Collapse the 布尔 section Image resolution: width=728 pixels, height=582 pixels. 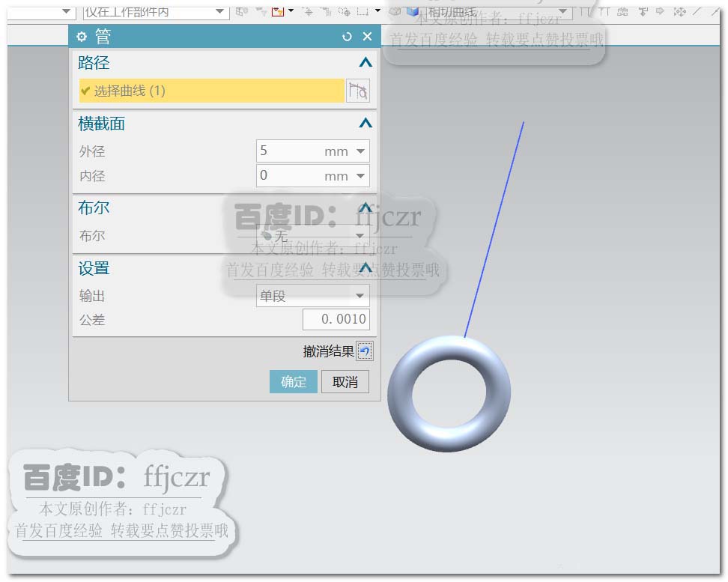coord(365,207)
